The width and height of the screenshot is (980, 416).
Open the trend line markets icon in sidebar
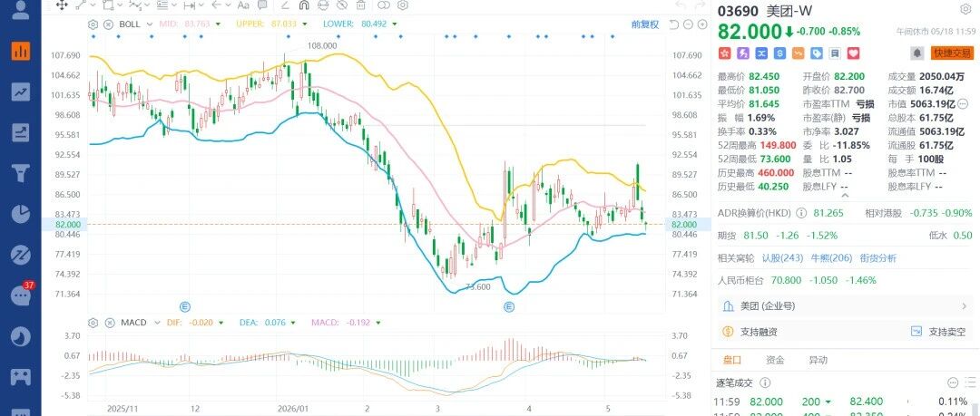pos(21,92)
